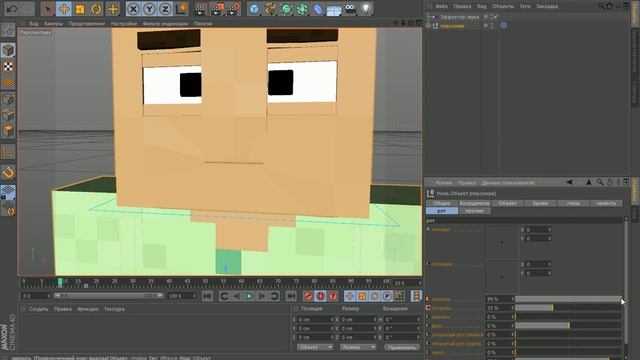
Task: Click the 99 % slider bar
Action: (568, 299)
